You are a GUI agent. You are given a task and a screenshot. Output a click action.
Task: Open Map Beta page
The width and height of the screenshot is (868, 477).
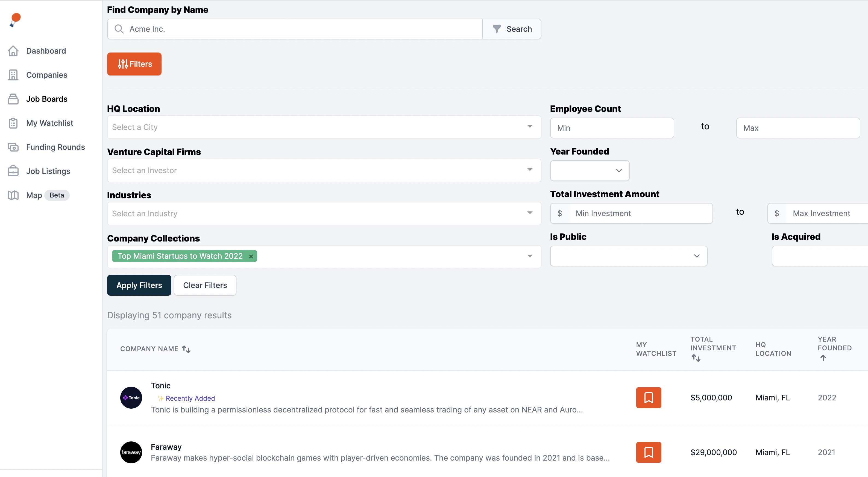click(x=34, y=195)
